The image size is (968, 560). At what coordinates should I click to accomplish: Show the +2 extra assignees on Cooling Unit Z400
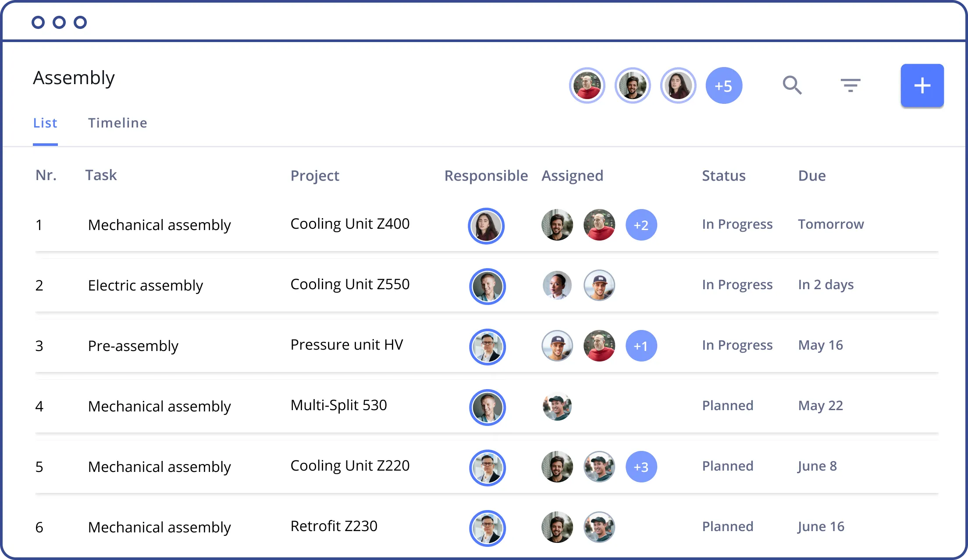(x=641, y=225)
